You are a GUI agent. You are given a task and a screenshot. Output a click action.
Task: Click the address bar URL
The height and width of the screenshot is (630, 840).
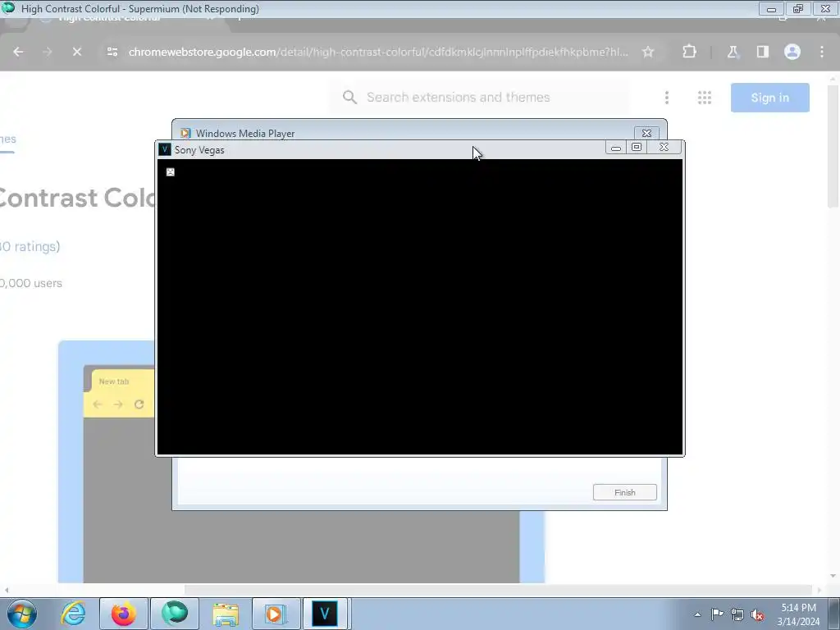click(x=378, y=52)
